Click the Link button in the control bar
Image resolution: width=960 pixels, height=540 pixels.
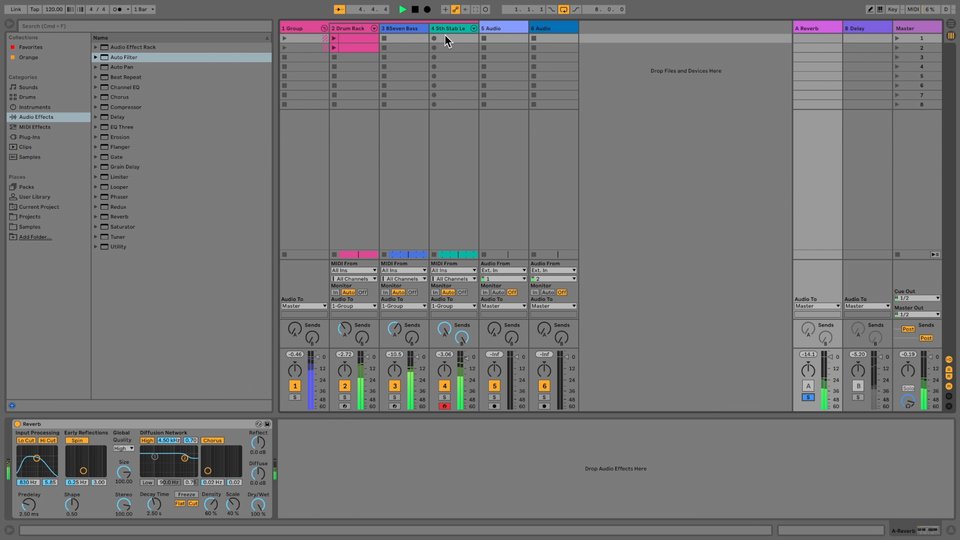pyautogui.click(x=16, y=9)
